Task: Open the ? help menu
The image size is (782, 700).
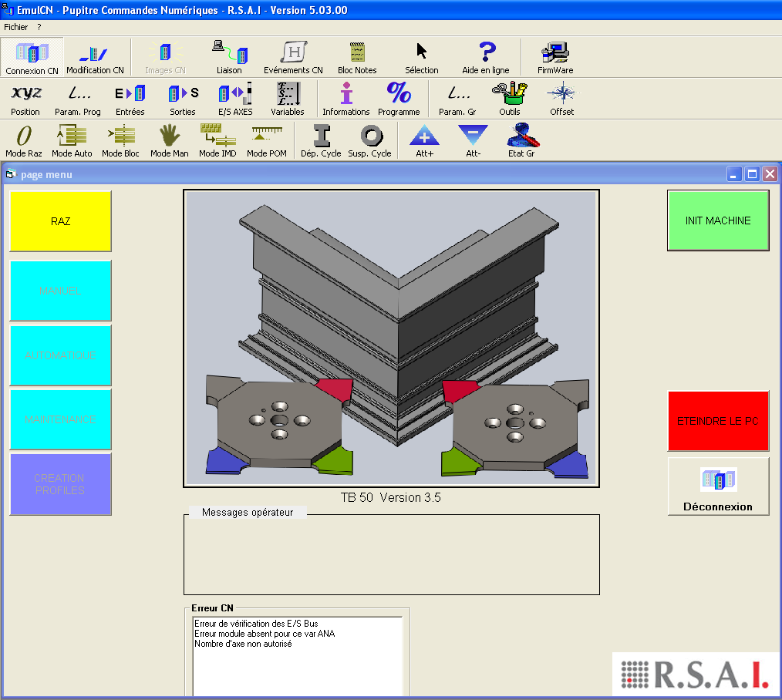Action: click(39, 27)
